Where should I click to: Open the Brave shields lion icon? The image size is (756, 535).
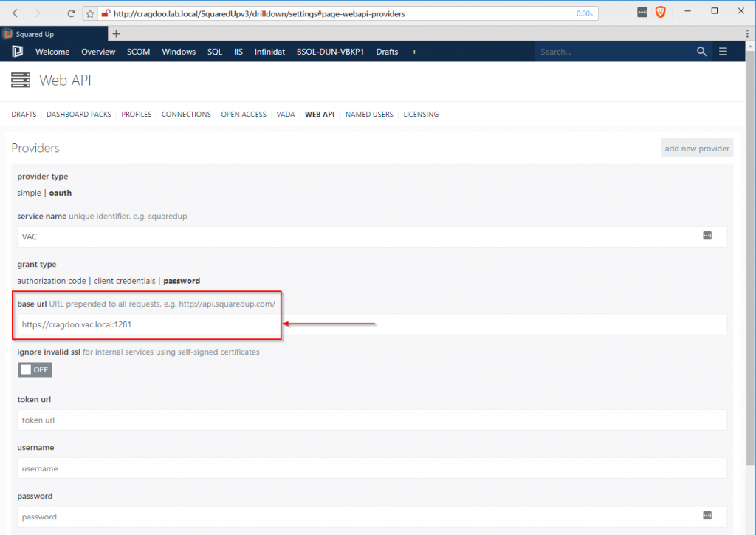point(661,13)
